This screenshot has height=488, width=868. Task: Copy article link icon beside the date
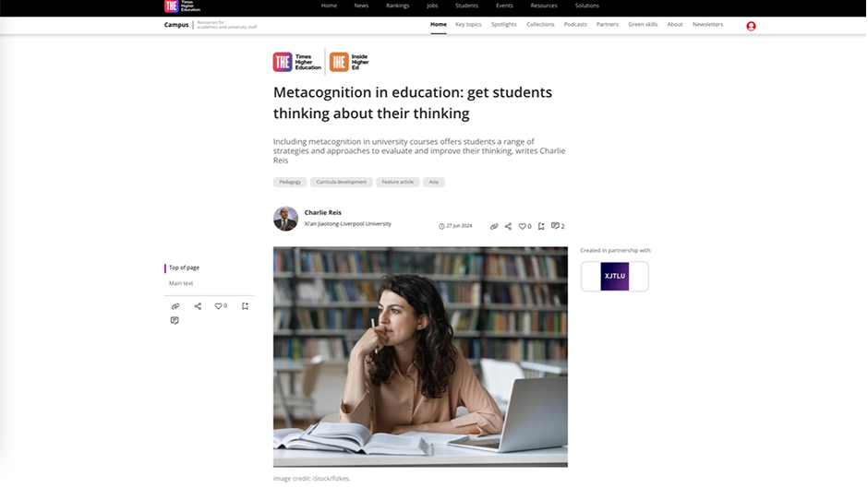pyautogui.click(x=494, y=226)
